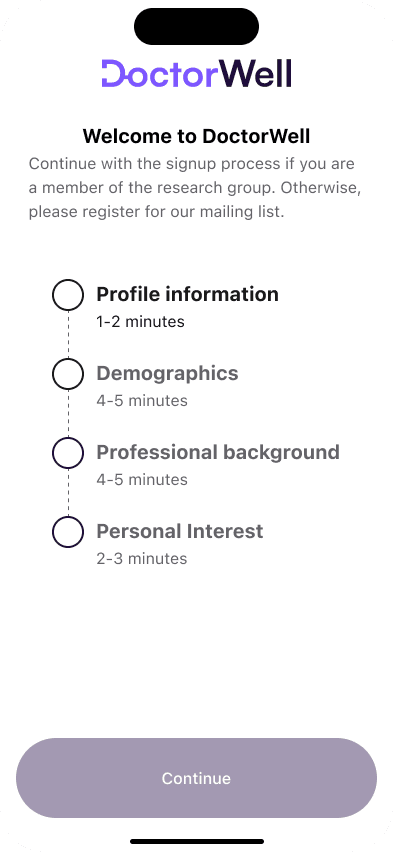Open the Professional background step label
393x852 pixels.
(x=218, y=452)
